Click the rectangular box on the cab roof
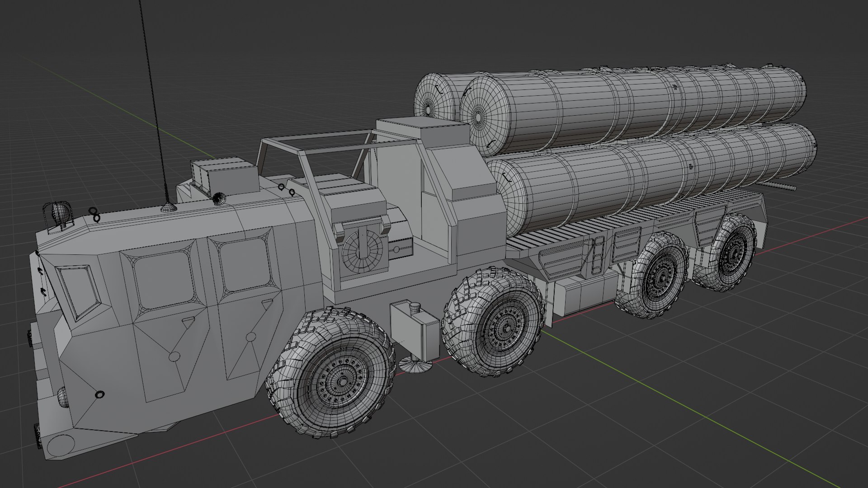The width and height of the screenshot is (868, 488). (x=224, y=176)
